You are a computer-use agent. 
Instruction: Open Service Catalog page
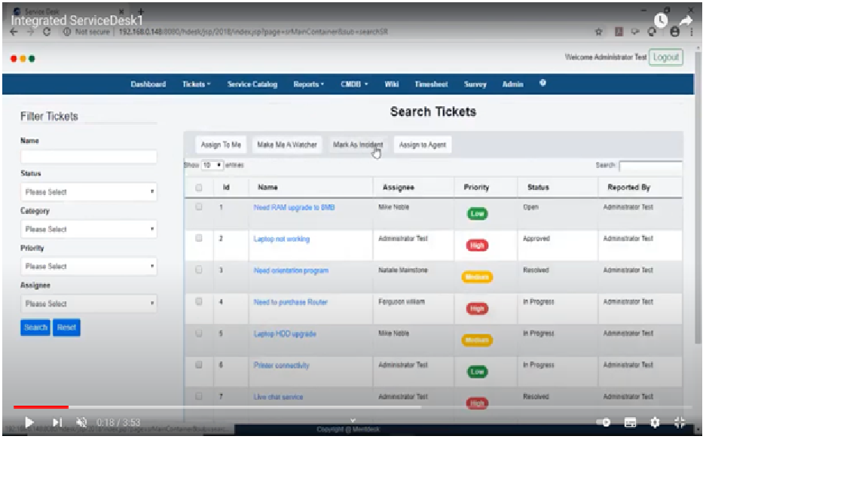[x=252, y=84]
